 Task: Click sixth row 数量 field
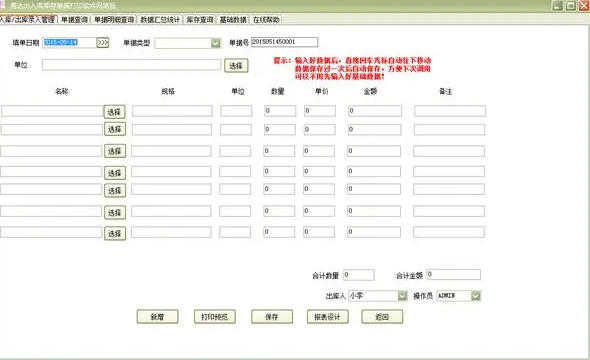[x=279, y=211]
